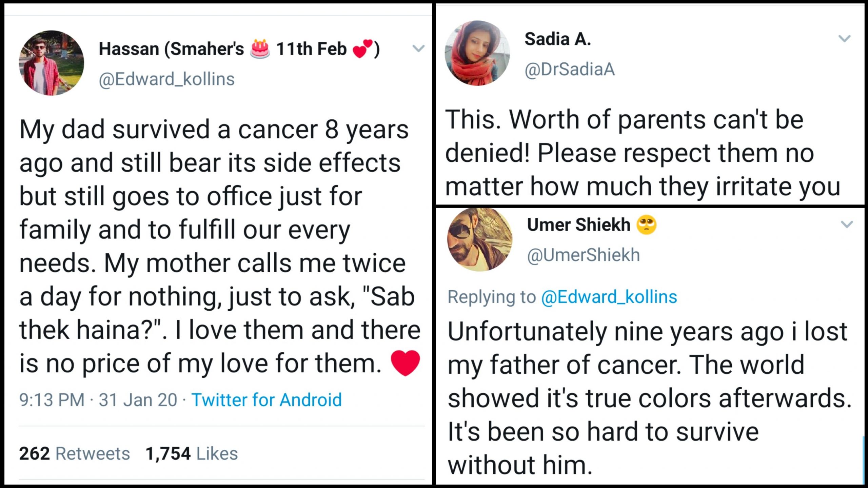Show the 1,754 Likes list
The width and height of the screenshot is (868, 488).
click(192, 453)
